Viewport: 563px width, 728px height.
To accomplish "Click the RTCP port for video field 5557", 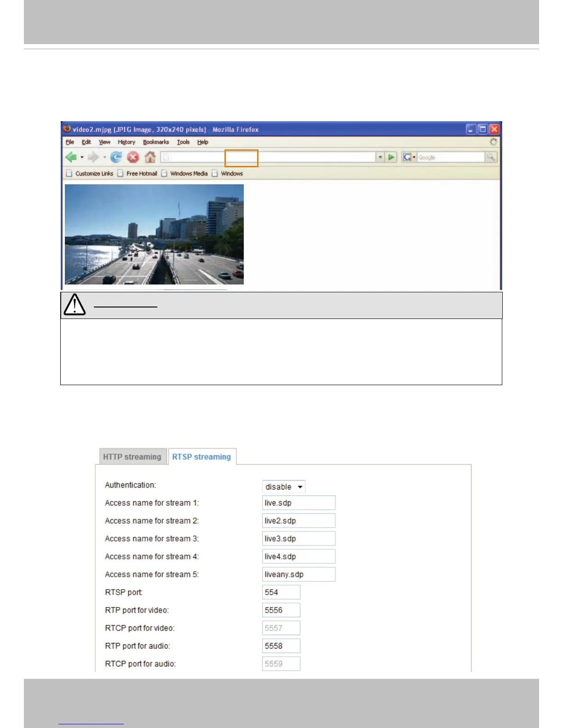I will [281, 628].
